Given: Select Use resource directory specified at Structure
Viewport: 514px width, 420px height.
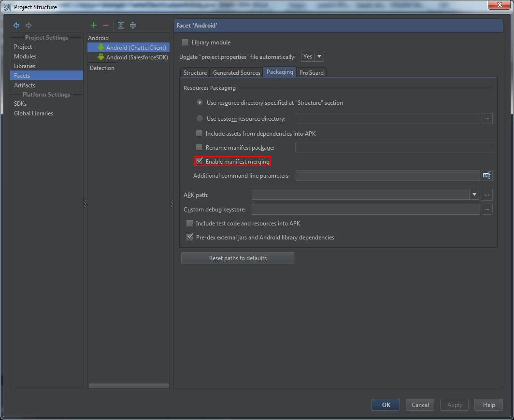Looking at the screenshot, I should click(200, 102).
